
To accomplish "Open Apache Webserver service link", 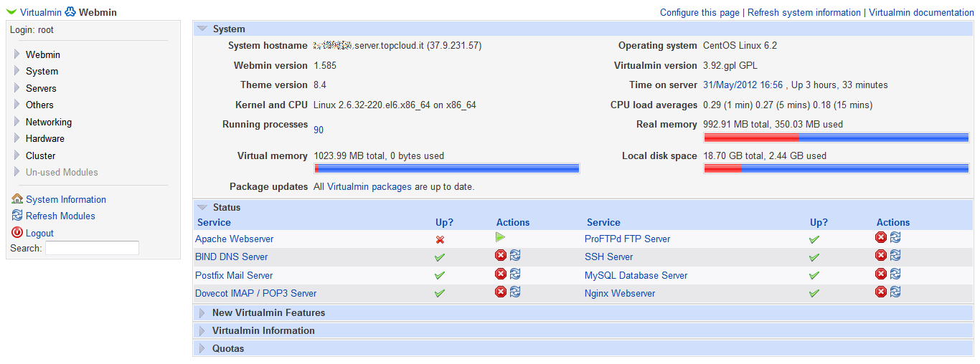I will (x=234, y=239).
